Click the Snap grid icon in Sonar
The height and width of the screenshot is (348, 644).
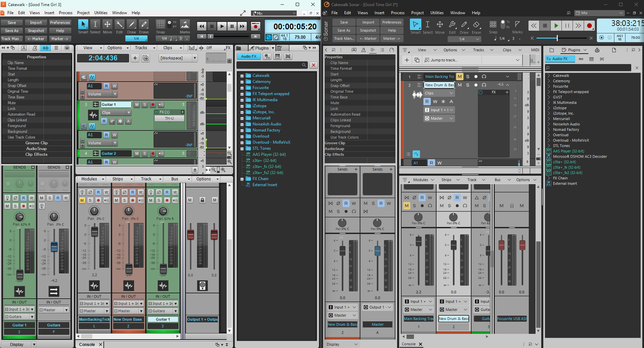coord(493,24)
